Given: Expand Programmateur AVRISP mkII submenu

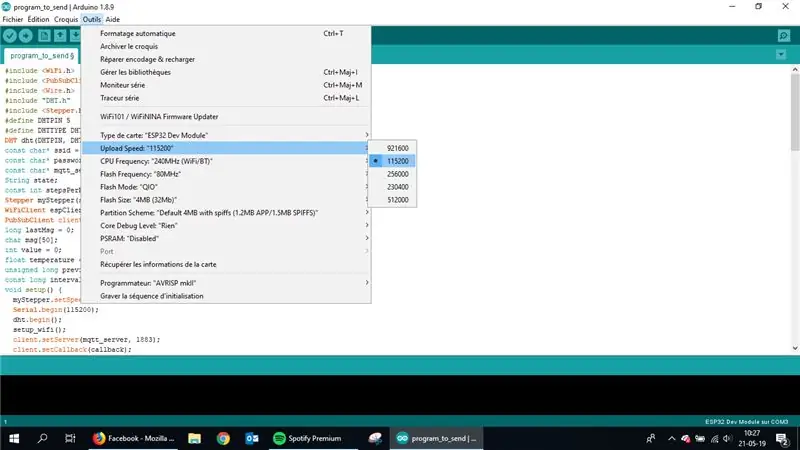Looking at the screenshot, I should 226,283.
